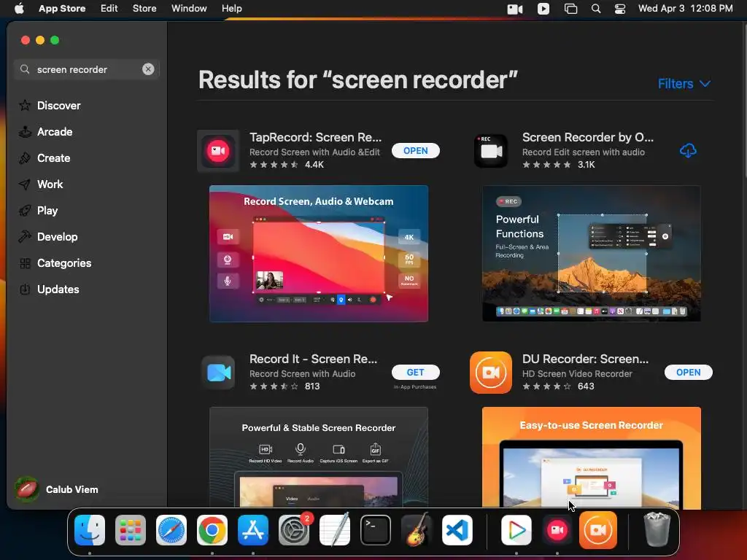Open DU Recorder: Screen… title

[x=585, y=359]
